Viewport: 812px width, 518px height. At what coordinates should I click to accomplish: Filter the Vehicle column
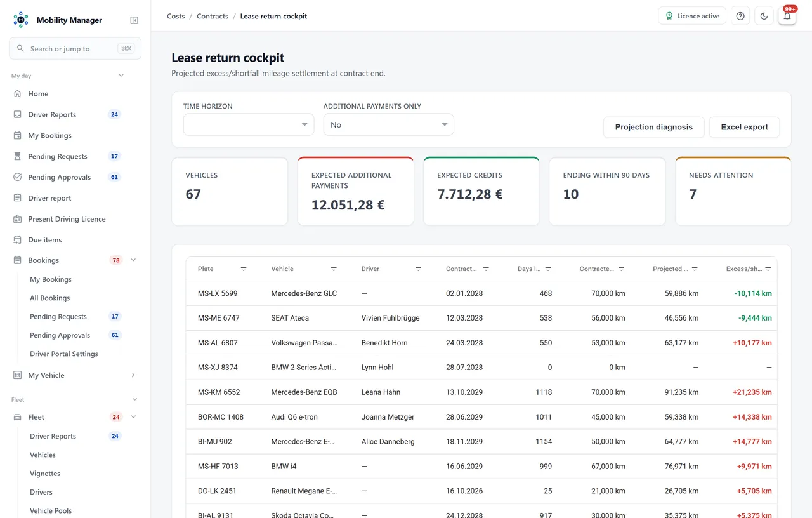pos(334,269)
